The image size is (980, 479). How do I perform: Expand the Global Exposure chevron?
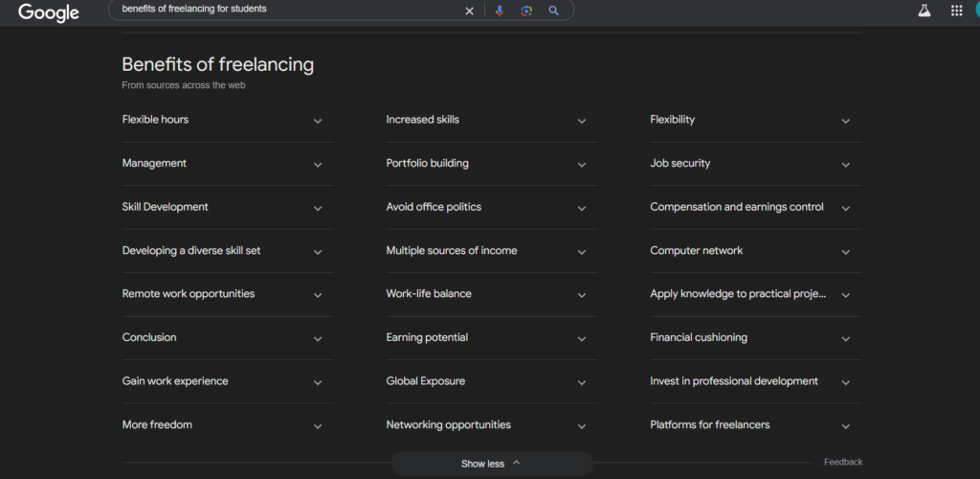[x=582, y=382]
